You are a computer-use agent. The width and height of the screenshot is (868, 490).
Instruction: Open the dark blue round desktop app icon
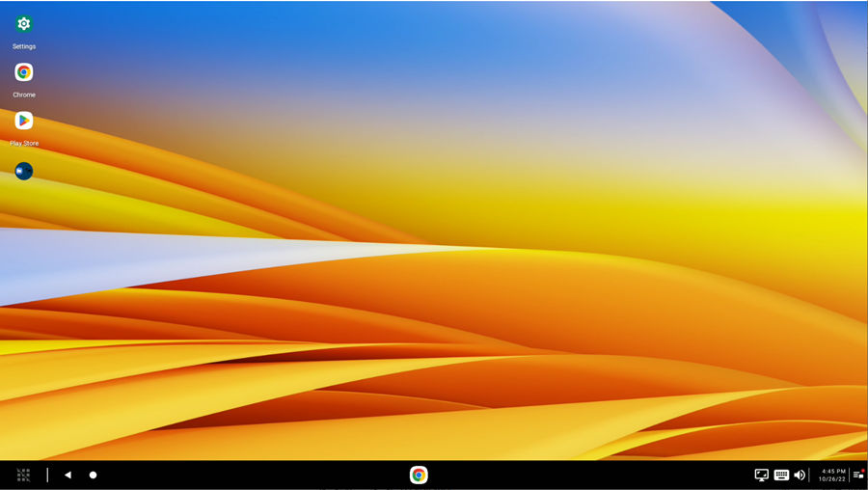click(24, 171)
